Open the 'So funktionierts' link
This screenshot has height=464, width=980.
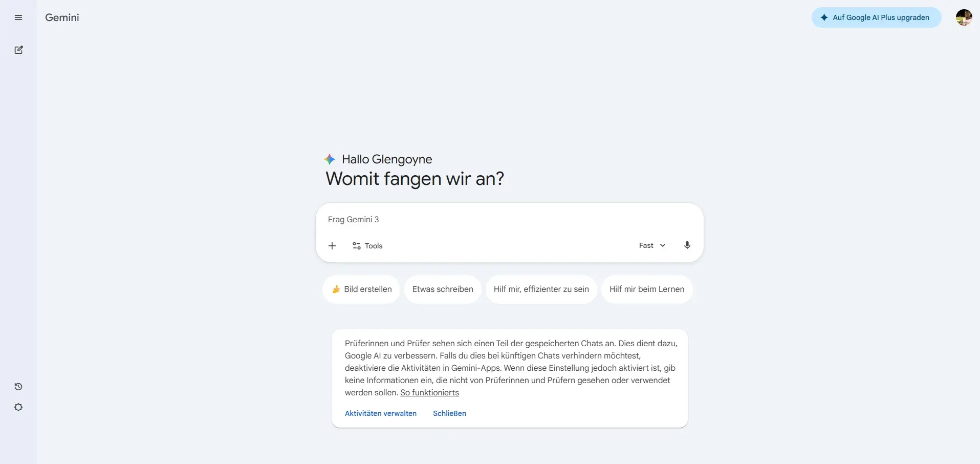429,393
